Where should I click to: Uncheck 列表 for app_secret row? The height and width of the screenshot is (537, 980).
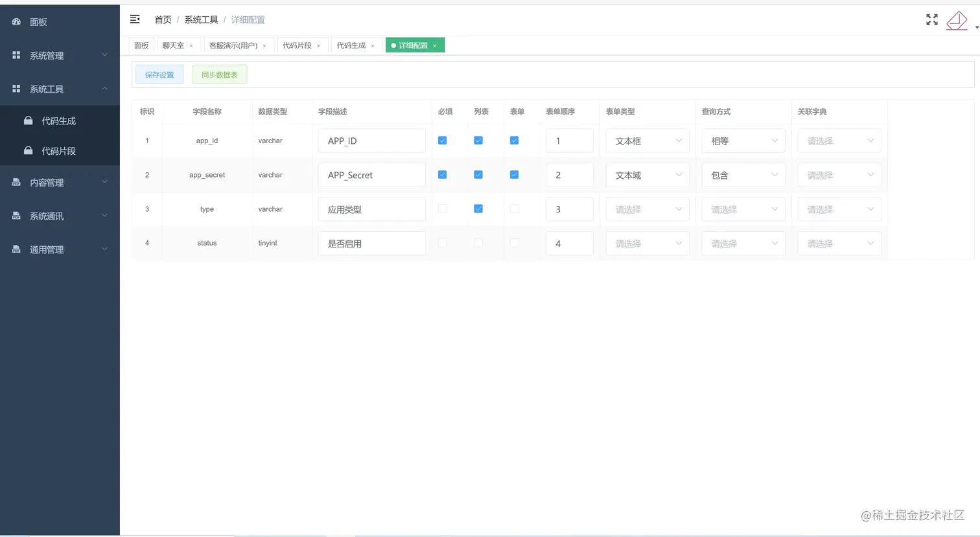(x=478, y=175)
